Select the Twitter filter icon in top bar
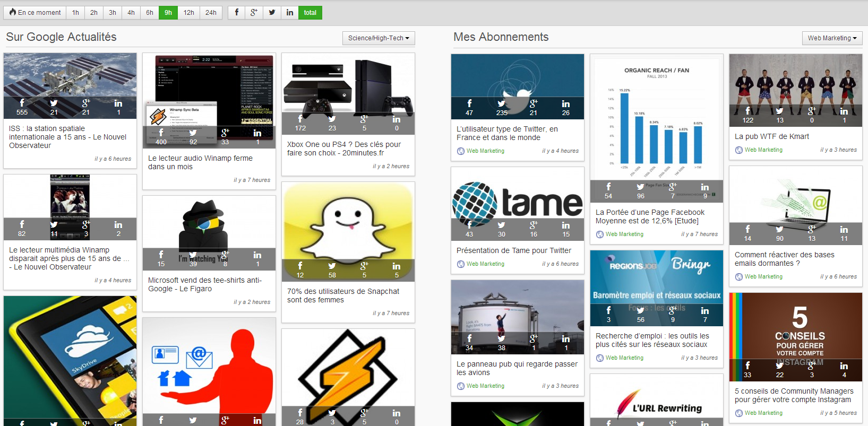 pyautogui.click(x=272, y=12)
